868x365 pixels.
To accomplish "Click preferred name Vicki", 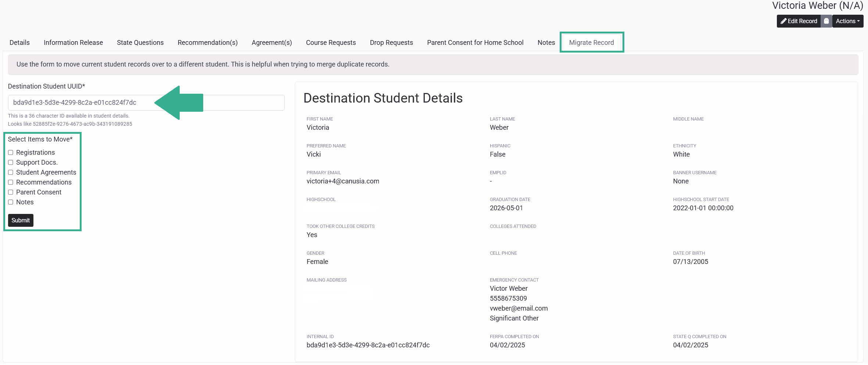I will 313,154.
